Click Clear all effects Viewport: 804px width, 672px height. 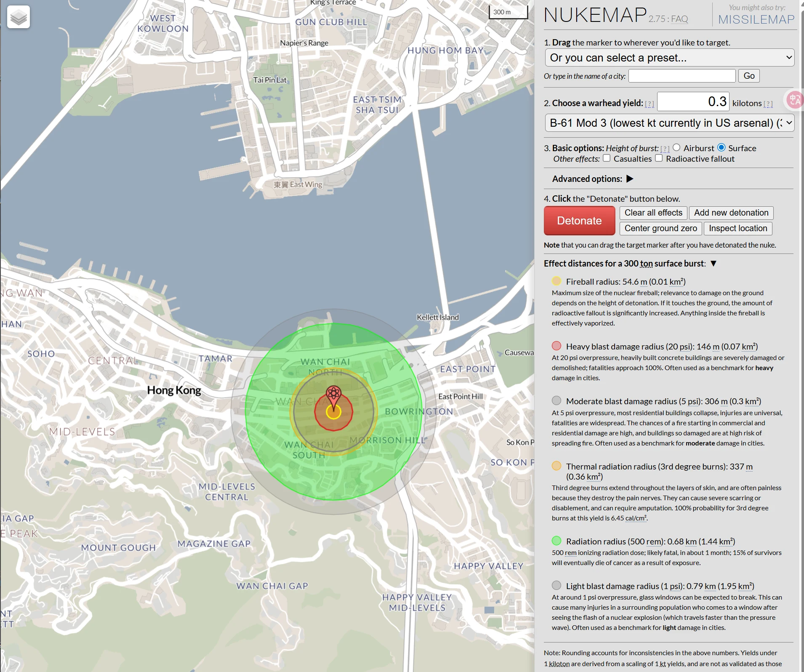click(653, 213)
